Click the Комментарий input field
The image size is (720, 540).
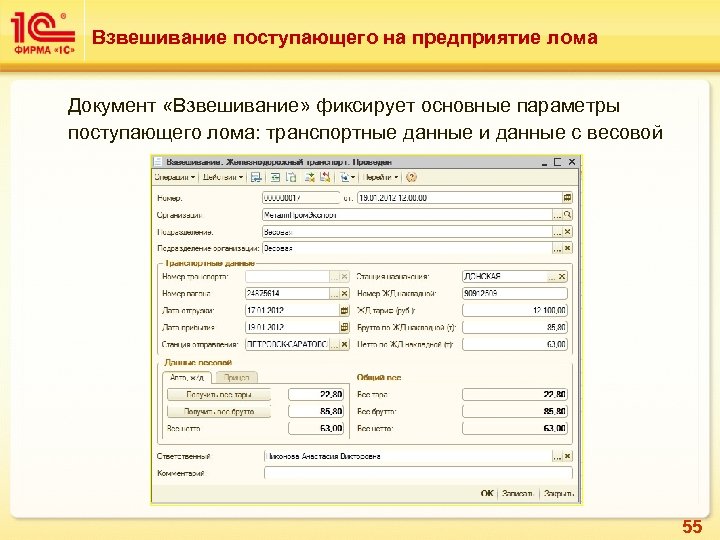[418, 473]
